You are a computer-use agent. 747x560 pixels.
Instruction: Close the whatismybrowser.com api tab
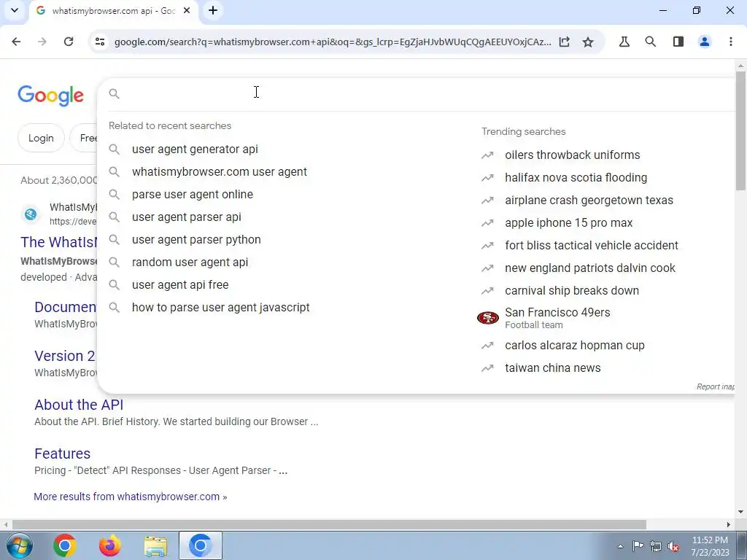coord(187,10)
